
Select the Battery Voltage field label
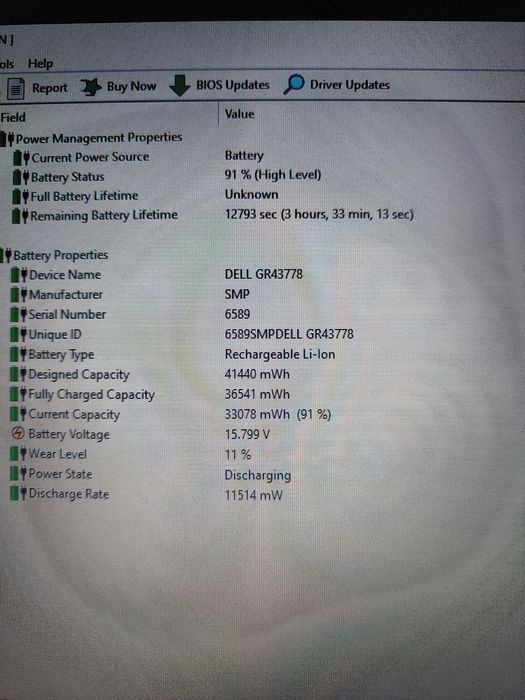[69, 434]
